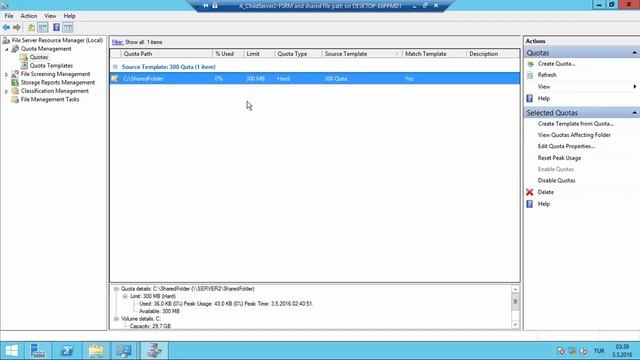Click the Filter link
The image size is (640, 360).
coord(118,42)
